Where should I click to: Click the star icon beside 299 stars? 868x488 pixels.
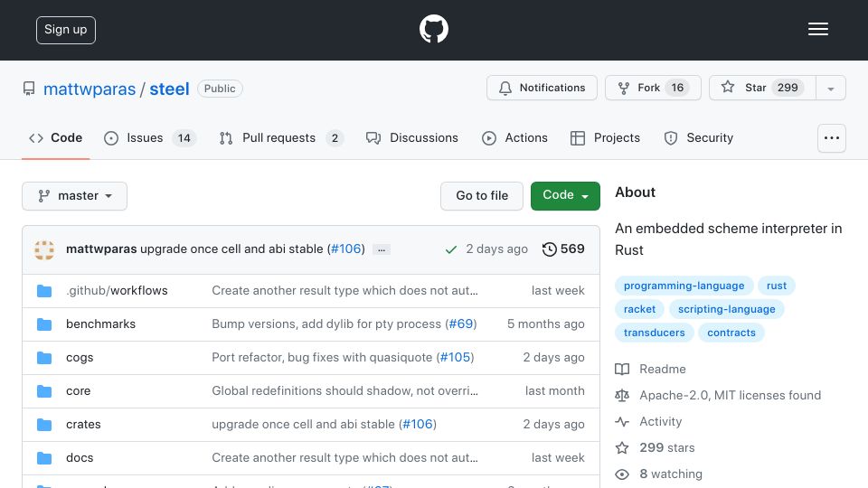(622, 447)
